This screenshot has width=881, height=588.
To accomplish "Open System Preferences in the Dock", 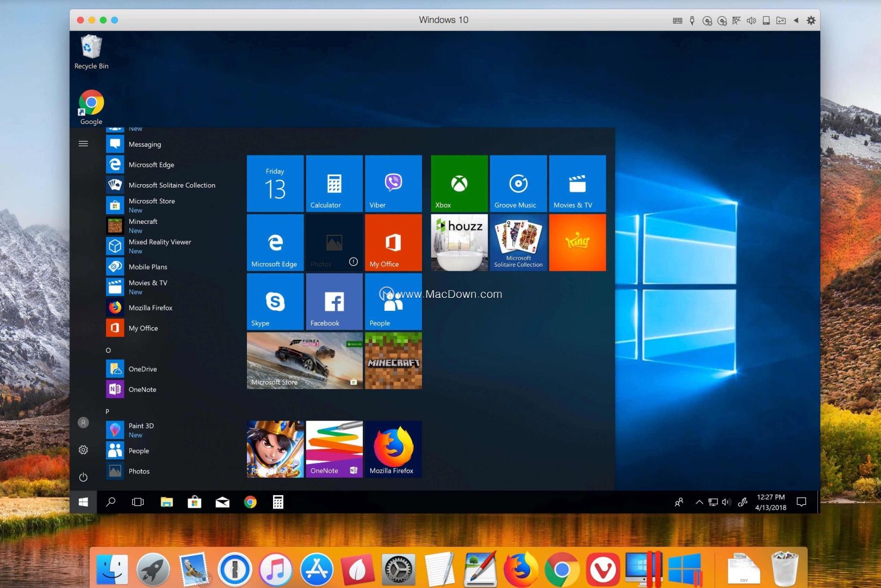I will [x=399, y=569].
